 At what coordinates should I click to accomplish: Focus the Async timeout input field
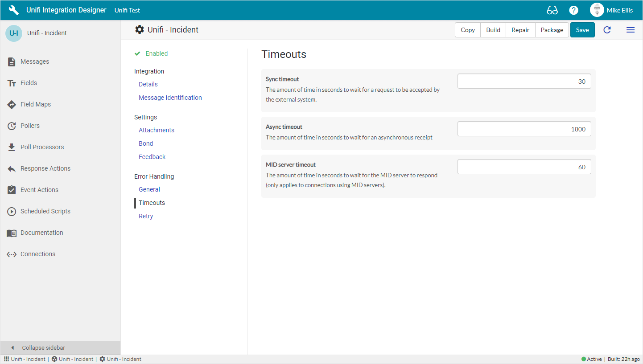(524, 129)
